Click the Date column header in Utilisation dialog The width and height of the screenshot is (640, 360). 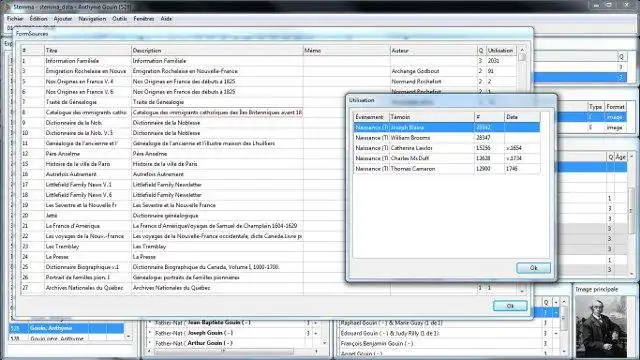522,117
